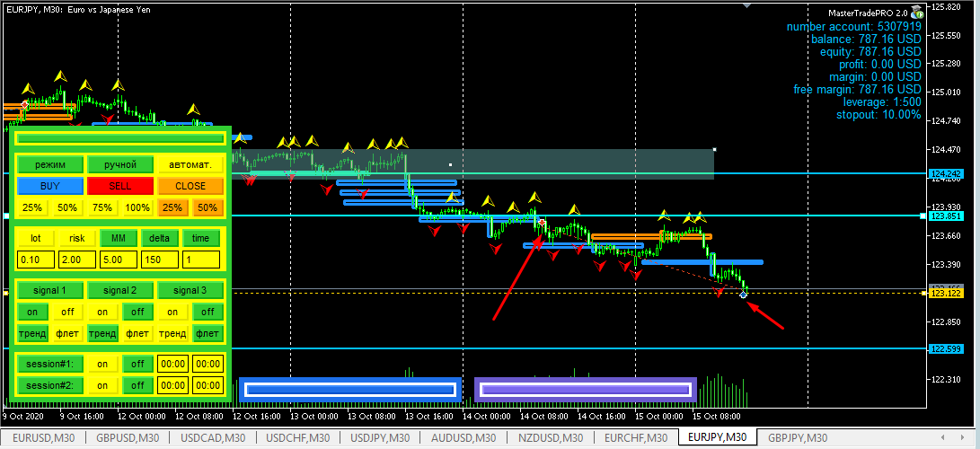The width and height of the screenshot is (980, 449).
Task: Switch to the USDCHF,M30 chart tab
Action: 297,437
